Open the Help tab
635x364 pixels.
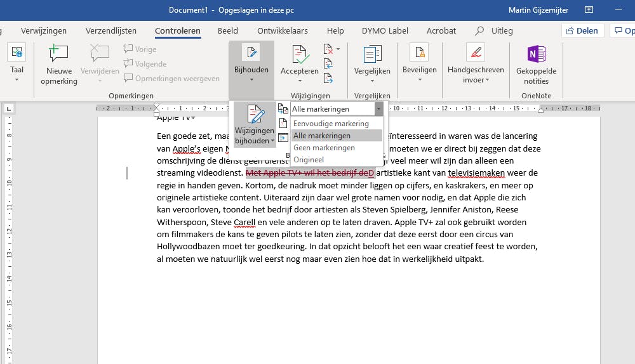335,30
